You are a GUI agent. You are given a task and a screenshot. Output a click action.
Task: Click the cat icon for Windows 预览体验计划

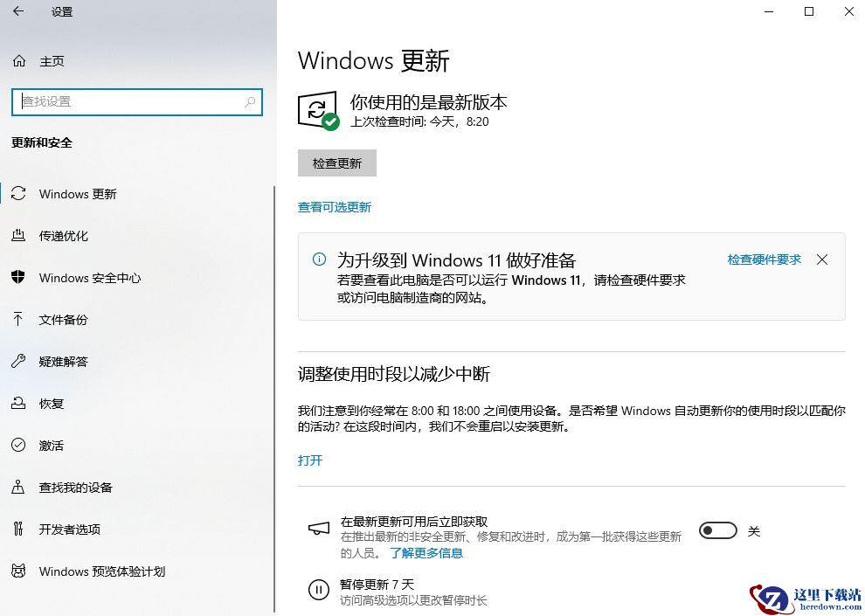[18, 571]
